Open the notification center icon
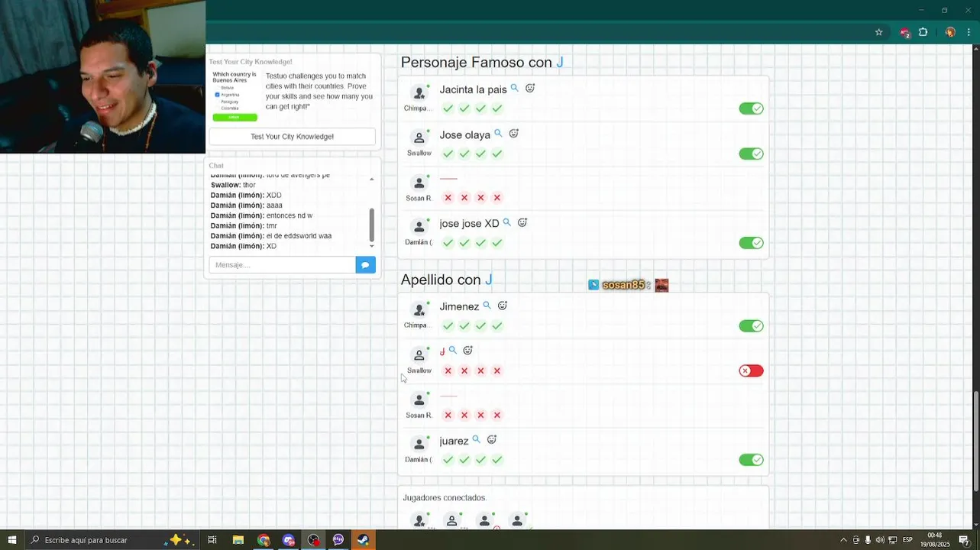This screenshot has width=980, height=550. tap(965, 540)
